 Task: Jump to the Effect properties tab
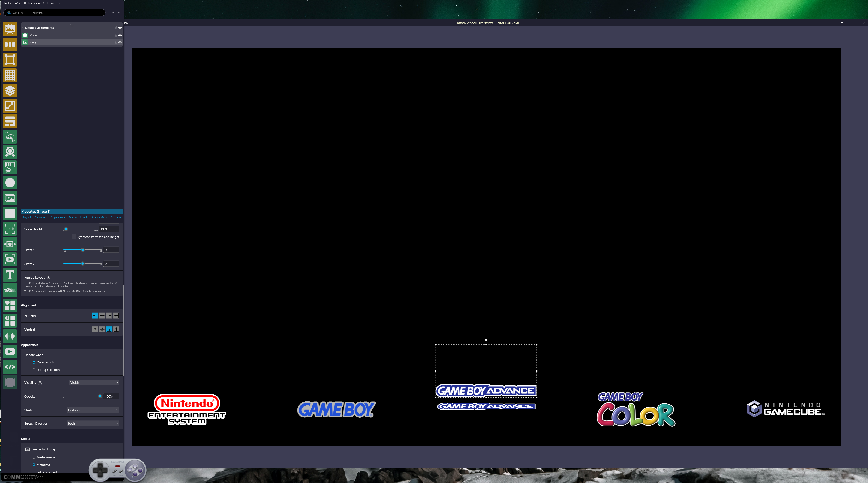coord(84,218)
